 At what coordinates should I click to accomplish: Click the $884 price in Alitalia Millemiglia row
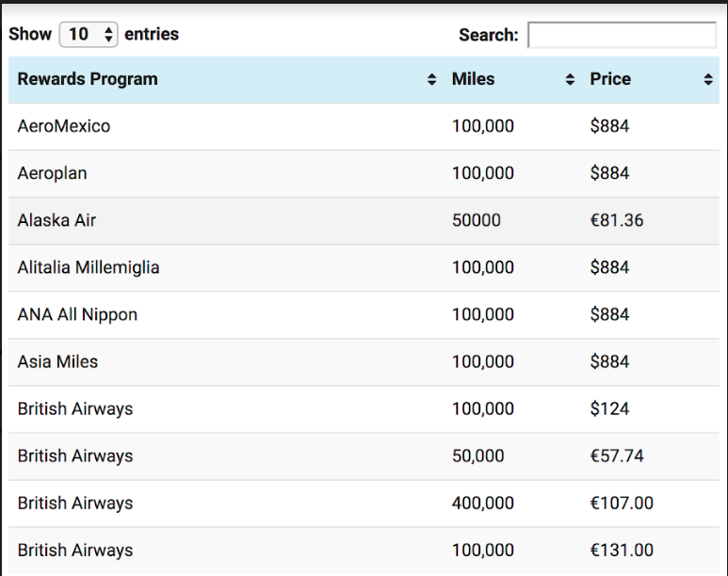609,268
